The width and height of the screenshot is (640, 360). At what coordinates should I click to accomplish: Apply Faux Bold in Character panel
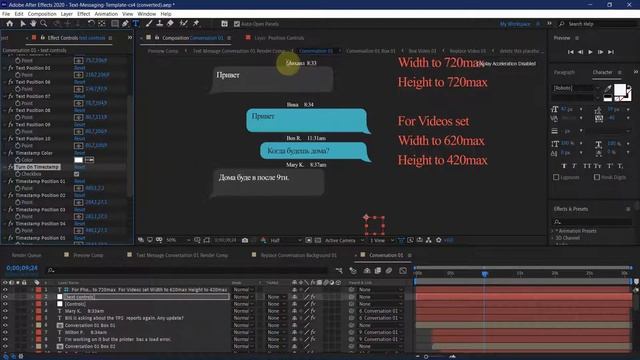(x=564, y=166)
